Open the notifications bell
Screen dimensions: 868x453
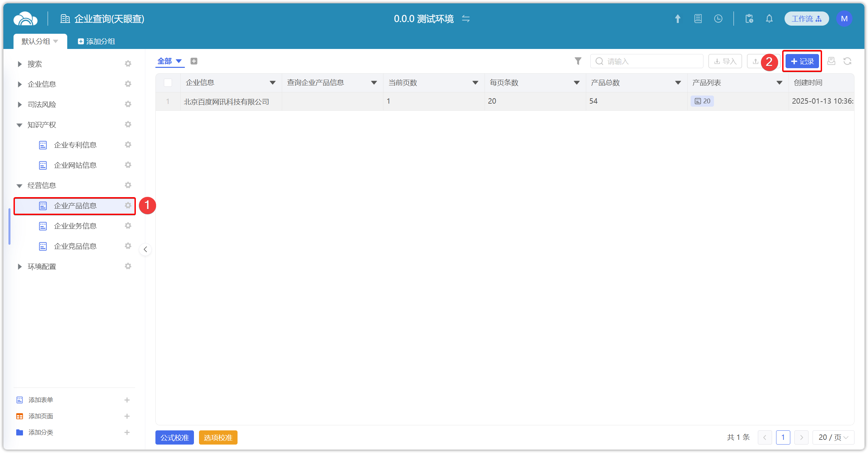[x=769, y=19]
